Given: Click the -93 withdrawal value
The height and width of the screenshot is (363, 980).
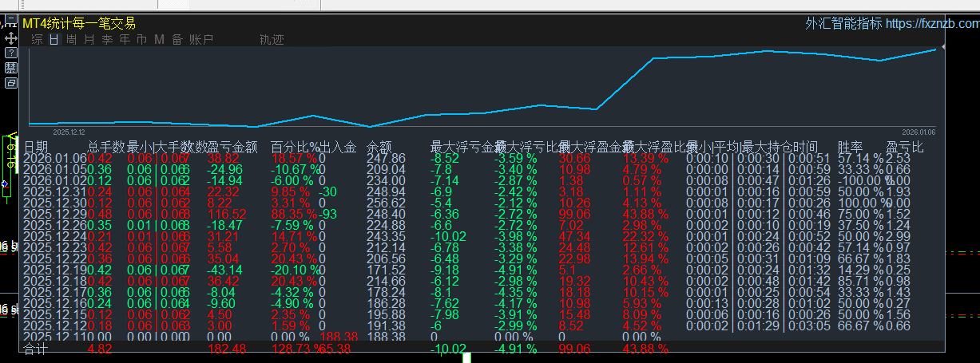Looking at the screenshot, I should tap(327, 215).
